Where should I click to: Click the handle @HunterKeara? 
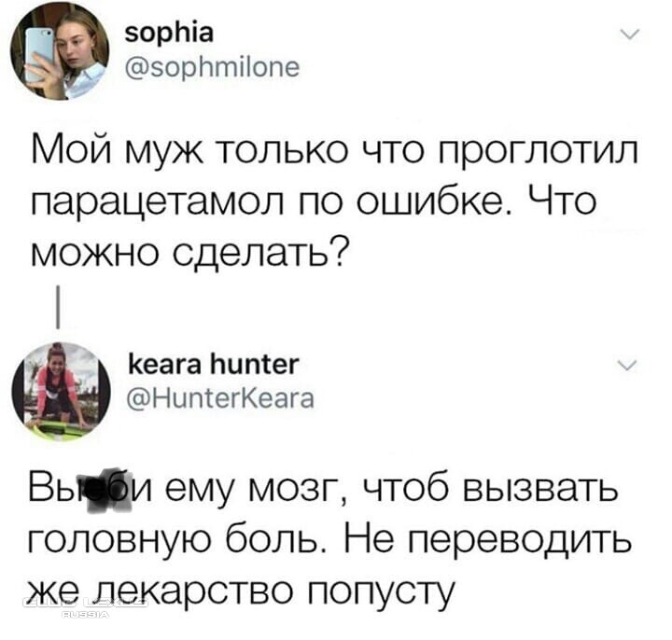click(220, 398)
